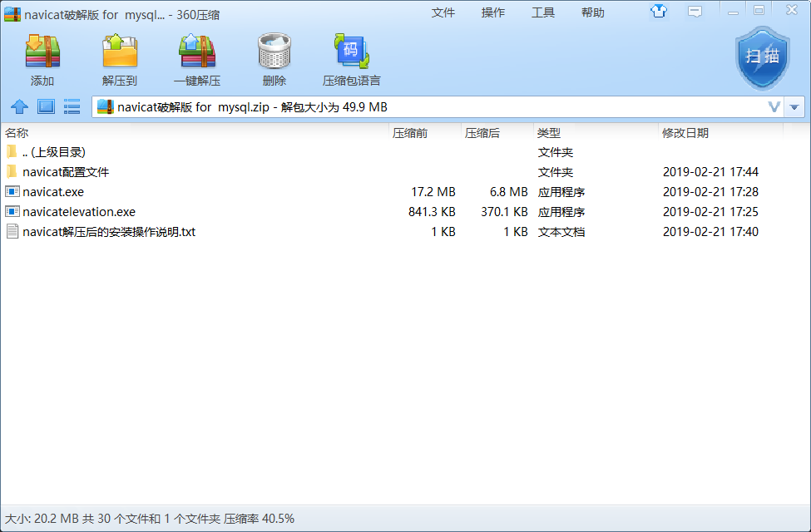Click the zip archive icon in address bar
This screenshot has width=811, height=532.
(x=105, y=106)
